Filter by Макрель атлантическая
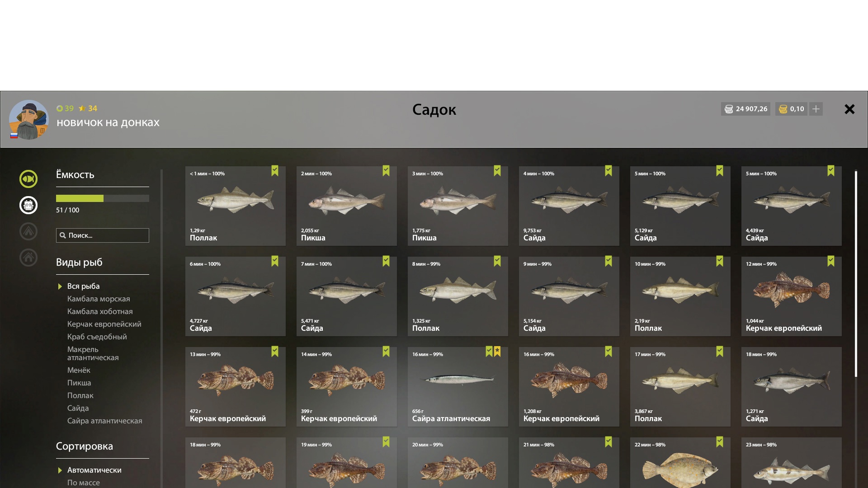 pyautogui.click(x=93, y=353)
